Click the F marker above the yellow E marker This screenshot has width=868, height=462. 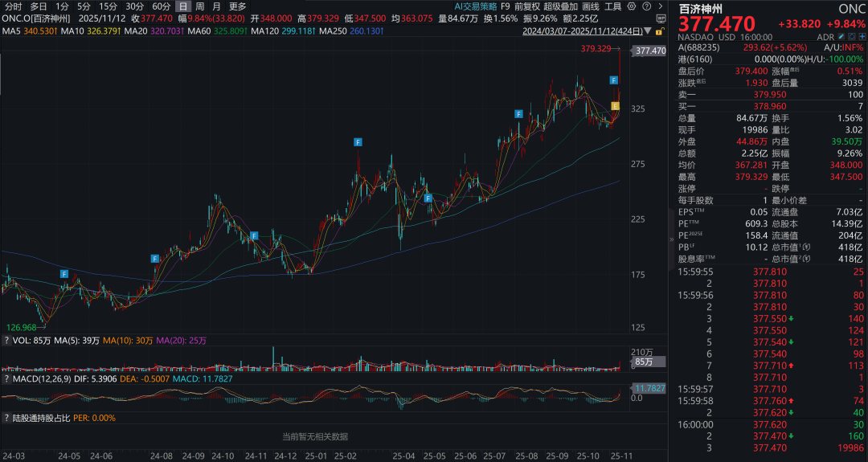click(613, 80)
